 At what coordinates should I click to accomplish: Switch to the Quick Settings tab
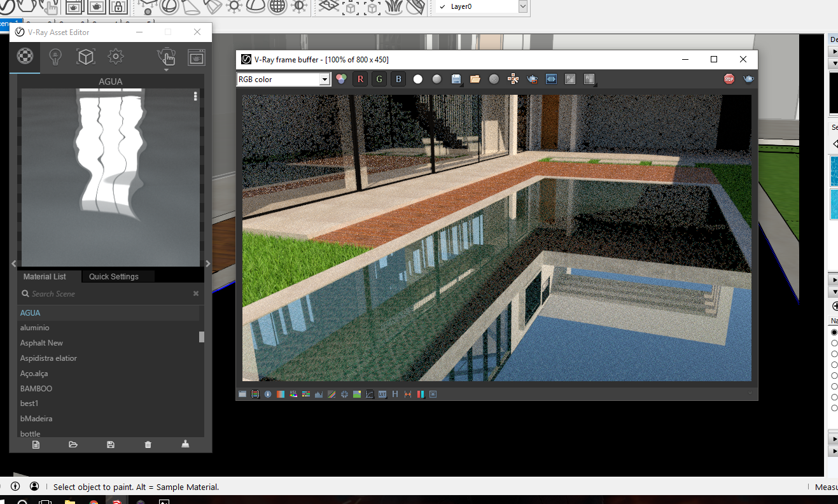click(113, 276)
